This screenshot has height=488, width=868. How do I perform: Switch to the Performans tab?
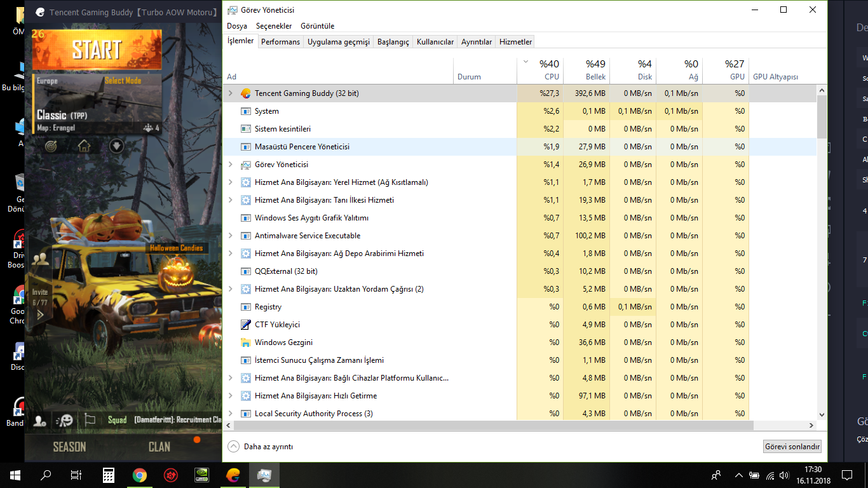280,42
